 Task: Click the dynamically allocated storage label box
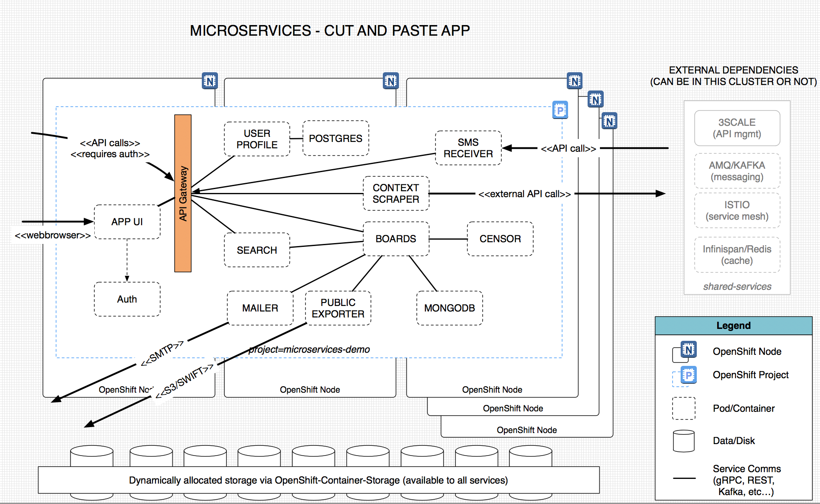pos(318,480)
